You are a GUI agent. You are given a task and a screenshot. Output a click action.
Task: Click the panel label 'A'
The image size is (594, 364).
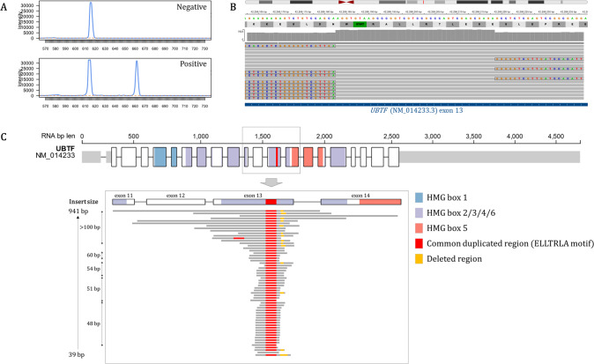point(4,7)
